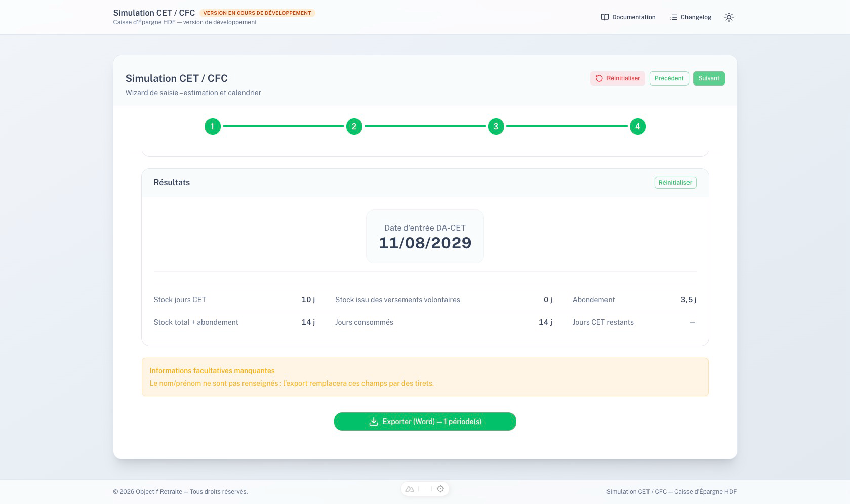This screenshot has height=504, width=850.
Task: Select wizard step 4 circle
Action: (x=637, y=127)
